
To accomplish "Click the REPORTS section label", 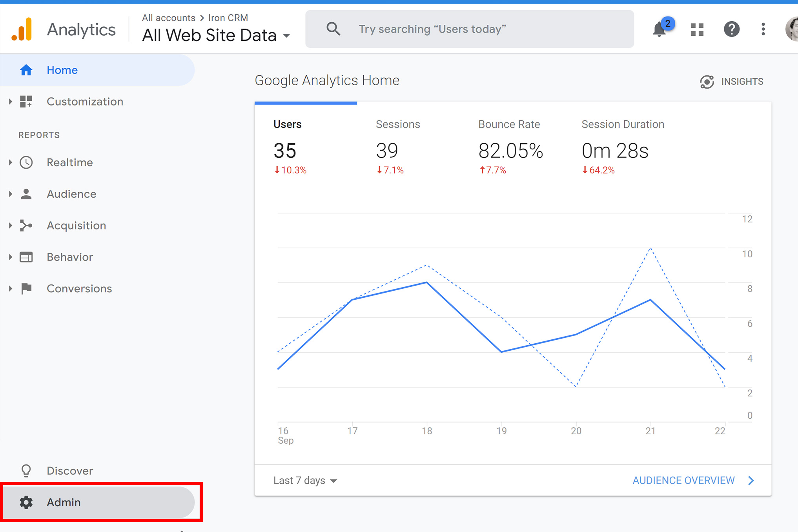I will (x=39, y=135).
